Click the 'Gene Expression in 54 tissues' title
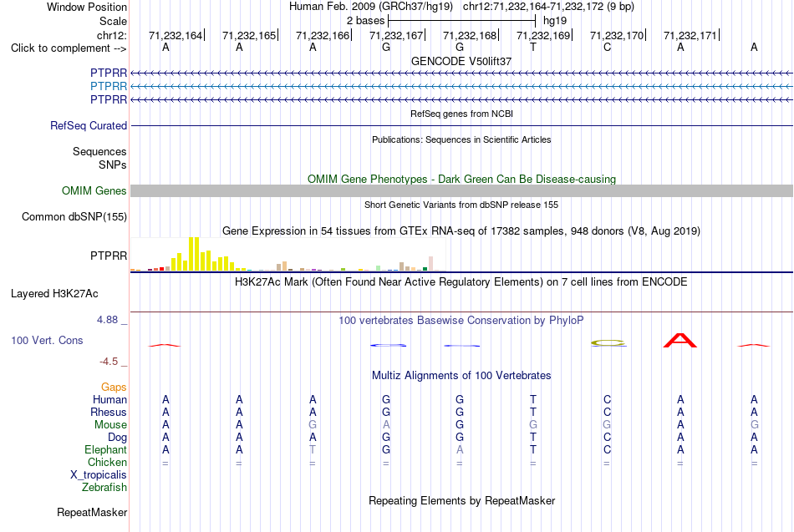Screen dimensions: 794x532 coord(461,231)
